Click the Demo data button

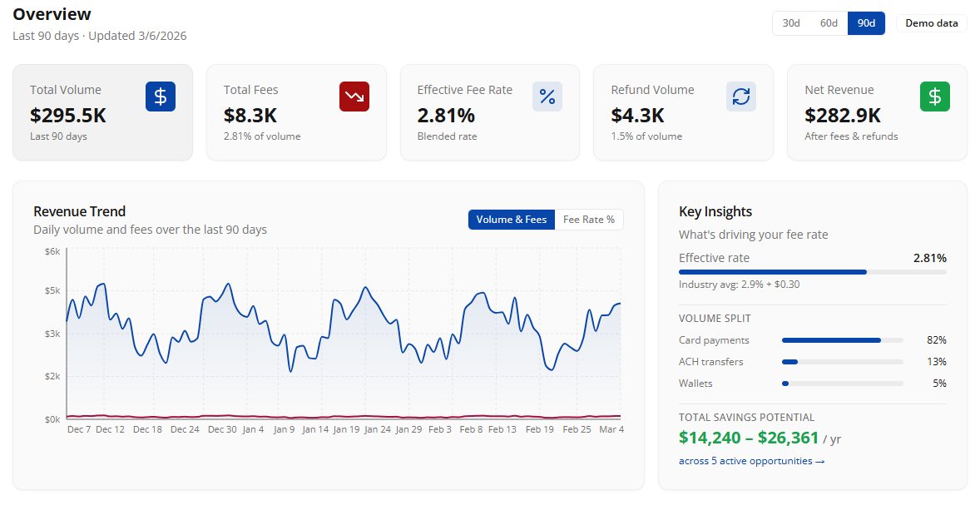(931, 23)
